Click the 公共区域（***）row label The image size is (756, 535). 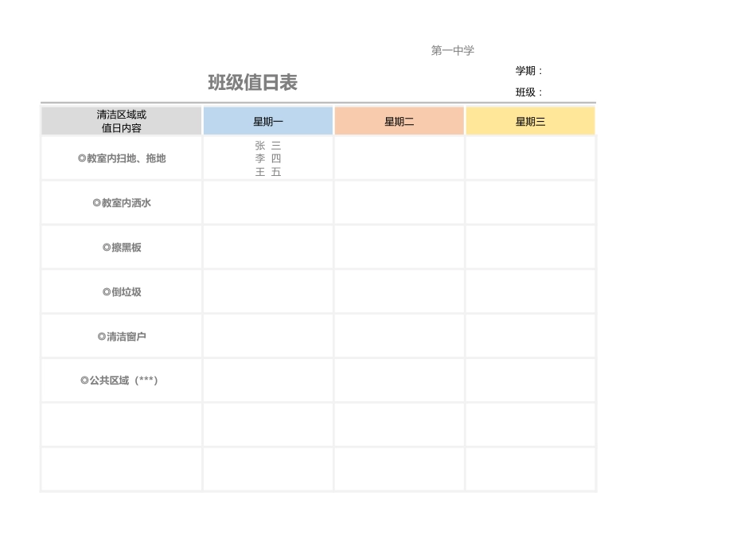(x=119, y=380)
